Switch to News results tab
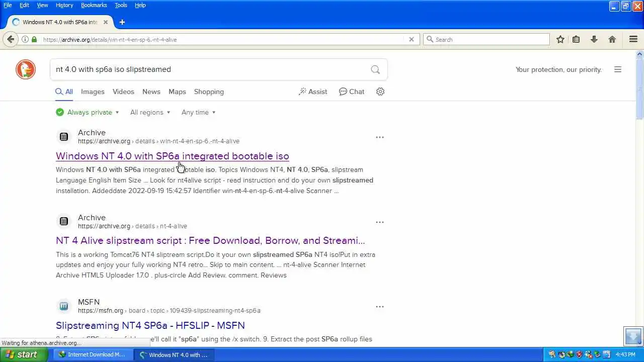This screenshot has height=362, width=644. point(151,92)
